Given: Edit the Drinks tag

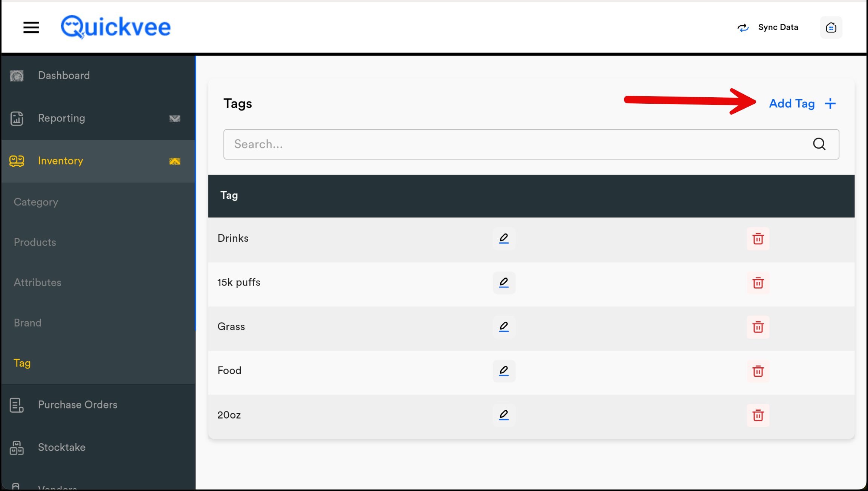Looking at the screenshot, I should point(504,238).
